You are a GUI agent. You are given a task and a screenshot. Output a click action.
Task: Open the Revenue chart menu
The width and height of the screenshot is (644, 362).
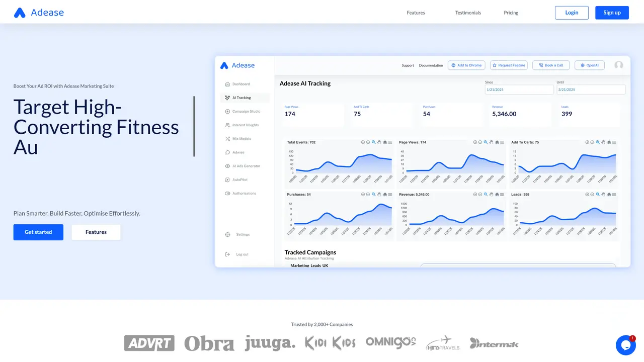pos(502,194)
